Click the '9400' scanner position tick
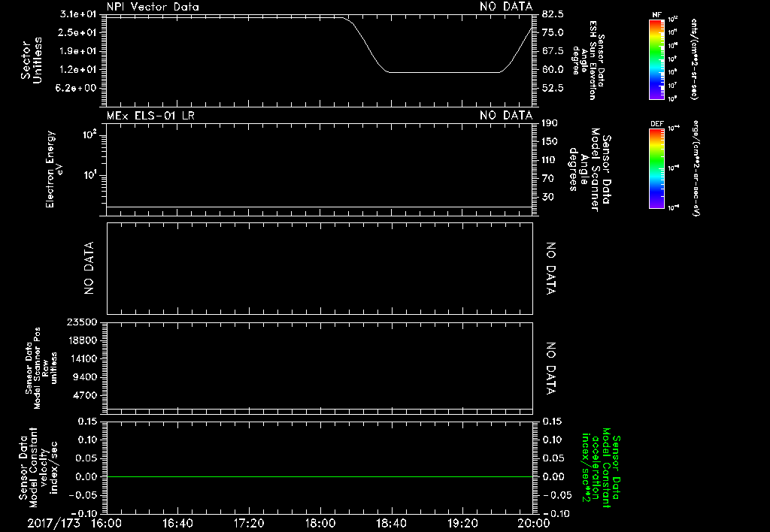The height and width of the screenshot is (532, 770). click(84, 377)
